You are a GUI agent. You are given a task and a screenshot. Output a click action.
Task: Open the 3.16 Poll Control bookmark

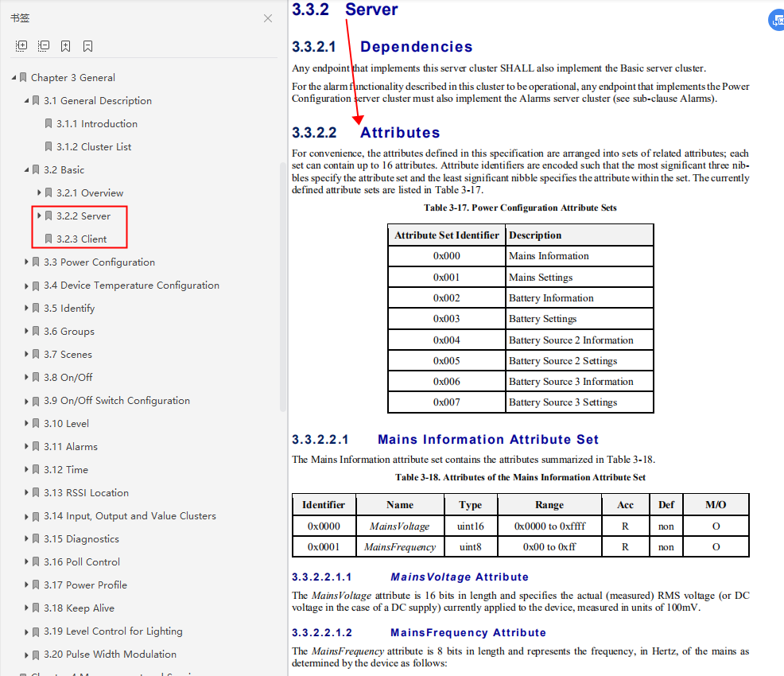coord(81,562)
